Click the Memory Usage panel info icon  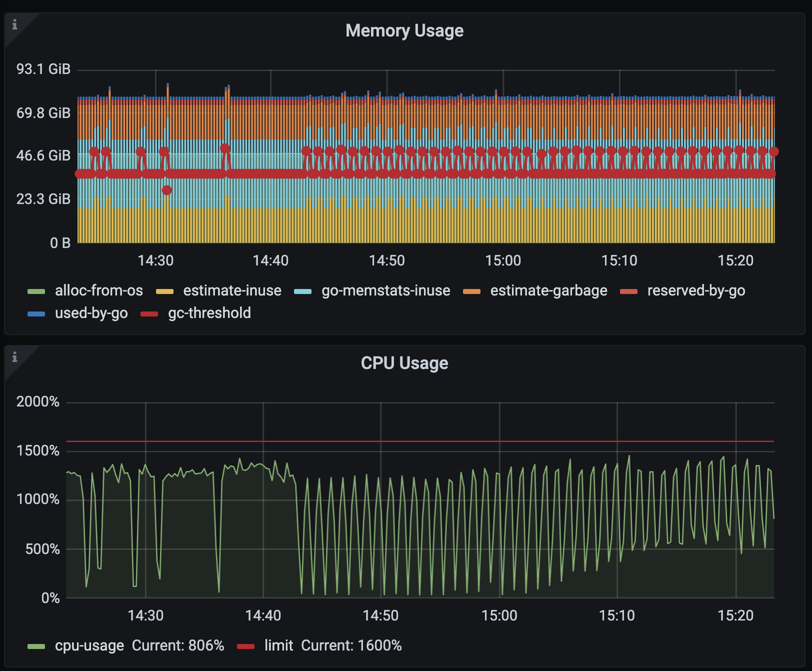[14, 24]
